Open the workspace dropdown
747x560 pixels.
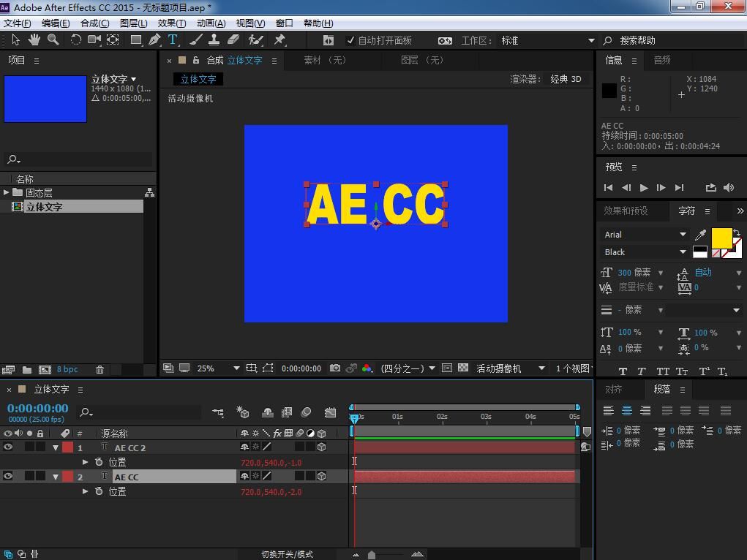coord(547,40)
